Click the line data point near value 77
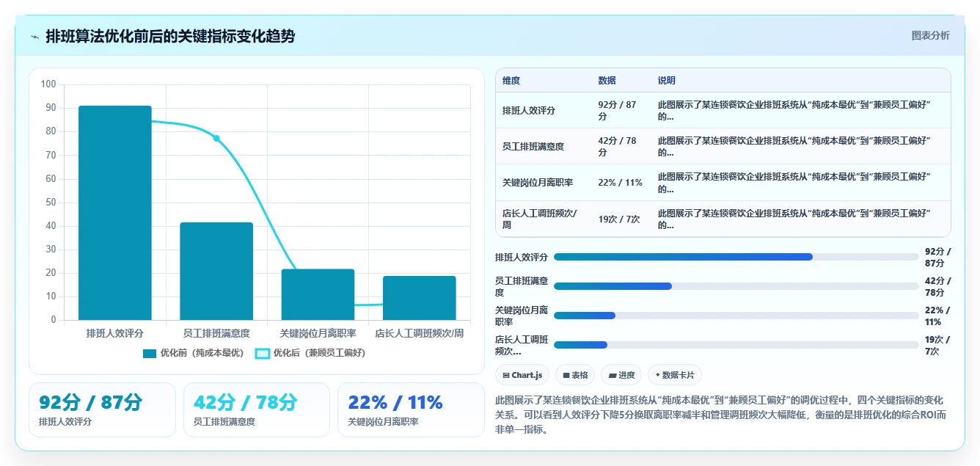The width and height of the screenshot is (980, 466). (216, 138)
